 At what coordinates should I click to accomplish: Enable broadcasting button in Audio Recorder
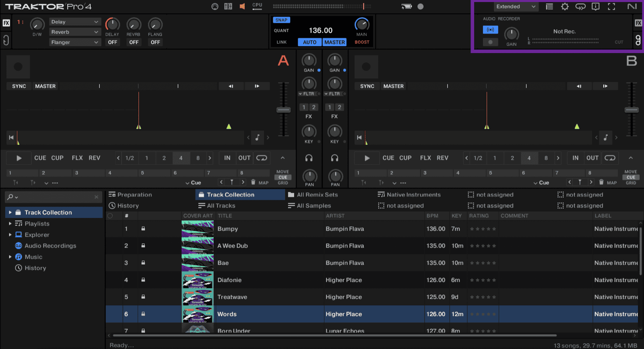[x=490, y=30]
